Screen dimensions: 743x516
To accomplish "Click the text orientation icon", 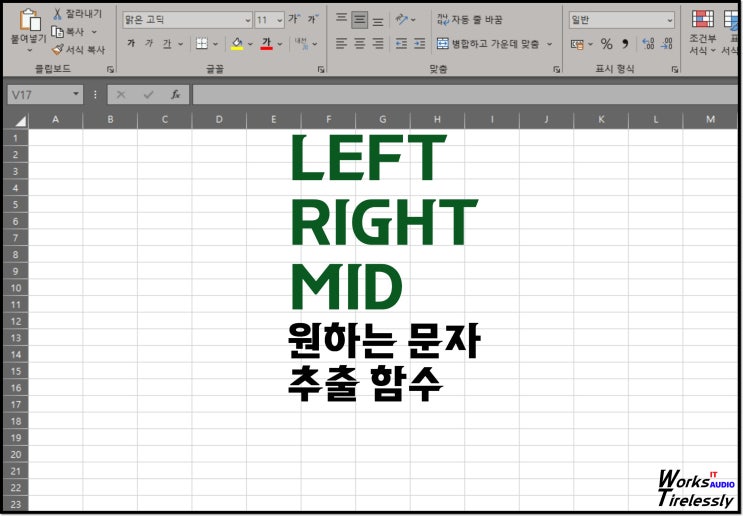I will [402, 19].
